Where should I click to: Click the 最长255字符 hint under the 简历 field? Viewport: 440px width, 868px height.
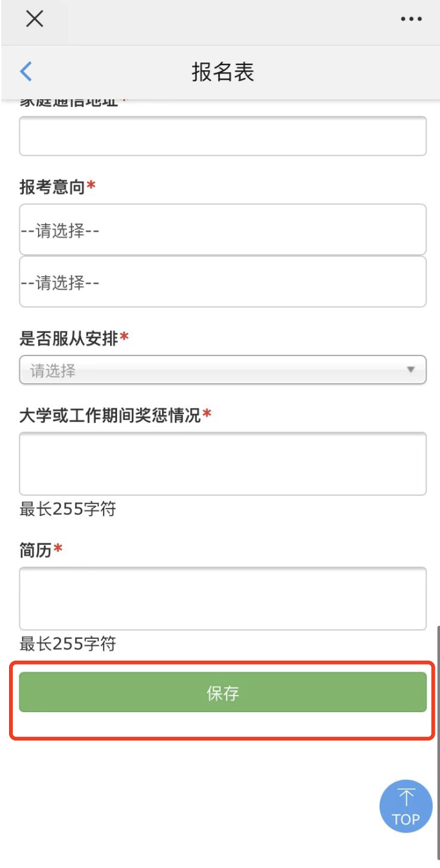[68, 644]
